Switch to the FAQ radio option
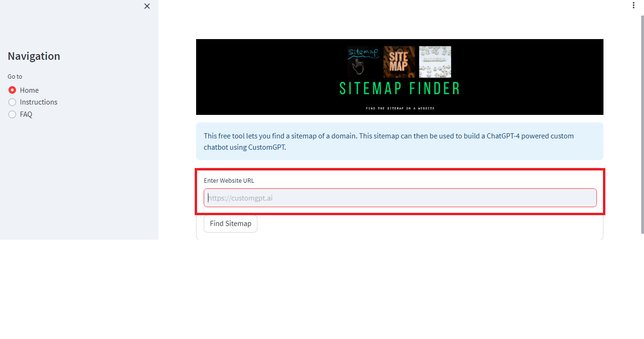 click(x=12, y=114)
